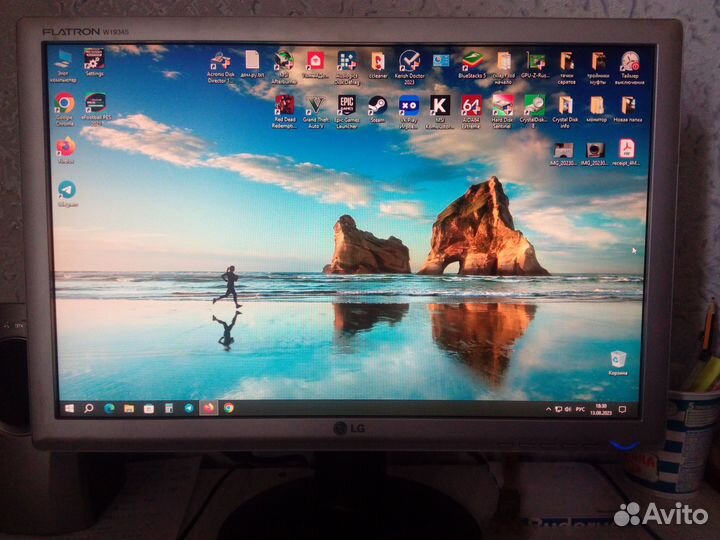
Task: Launch Firefox from the desktop
Action: pyautogui.click(x=66, y=147)
